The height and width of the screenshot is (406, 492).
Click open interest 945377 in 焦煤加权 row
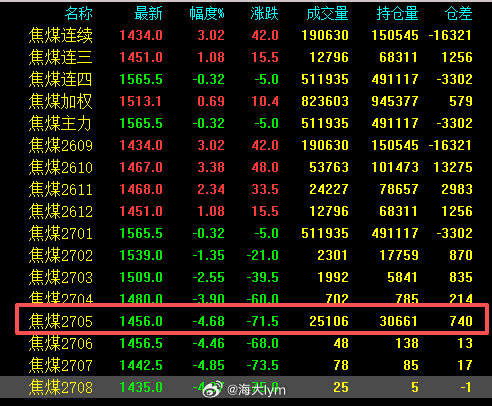(x=395, y=101)
